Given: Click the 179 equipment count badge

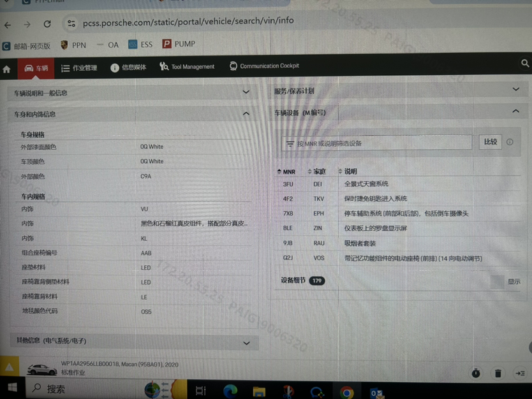Looking at the screenshot, I should coord(317,280).
